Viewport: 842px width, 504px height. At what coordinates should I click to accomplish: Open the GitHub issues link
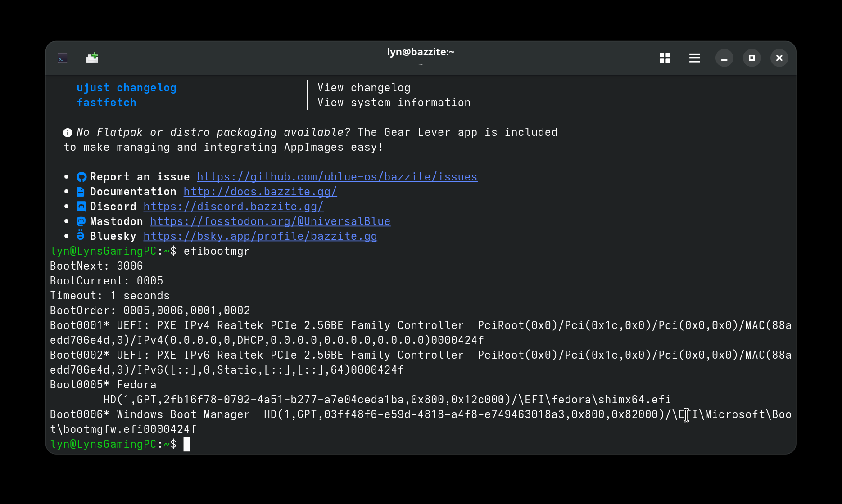337,177
